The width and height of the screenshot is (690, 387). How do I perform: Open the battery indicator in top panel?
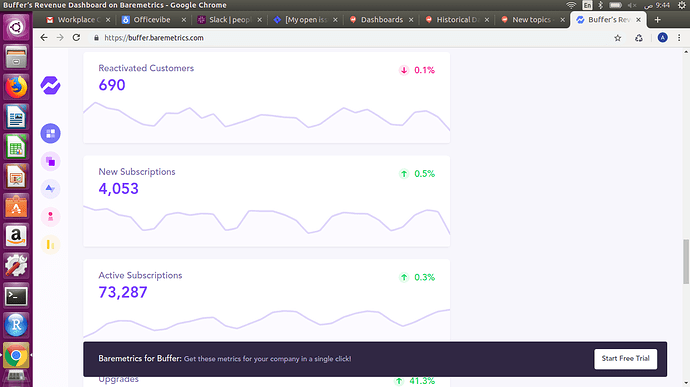click(x=615, y=5)
